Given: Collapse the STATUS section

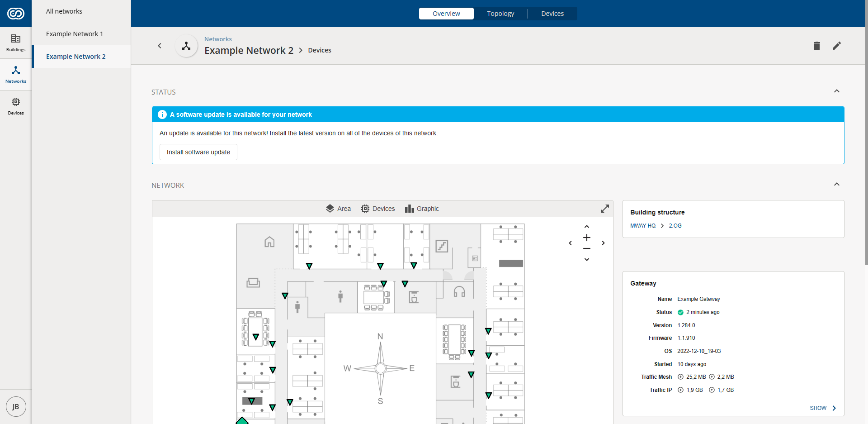Looking at the screenshot, I should [836, 91].
